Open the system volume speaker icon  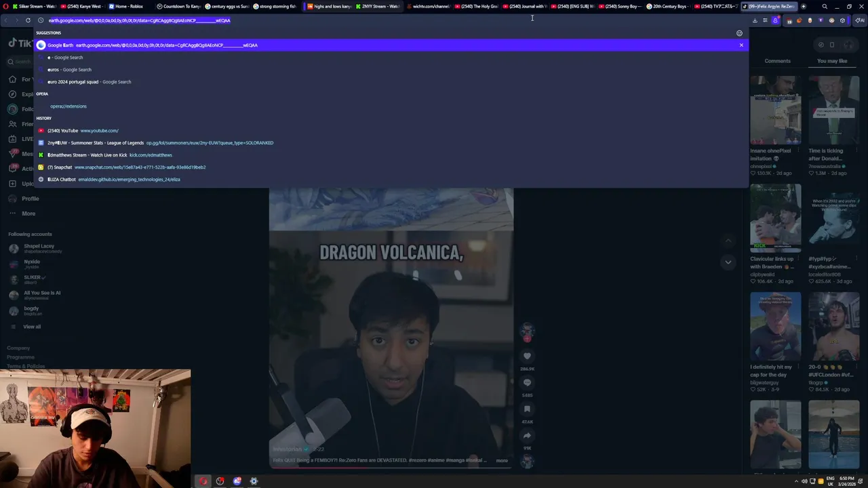pos(804,481)
